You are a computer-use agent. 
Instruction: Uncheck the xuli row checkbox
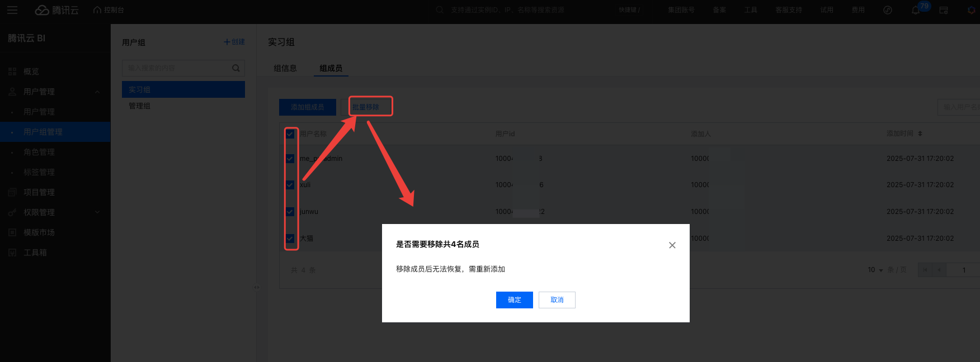tap(290, 185)
